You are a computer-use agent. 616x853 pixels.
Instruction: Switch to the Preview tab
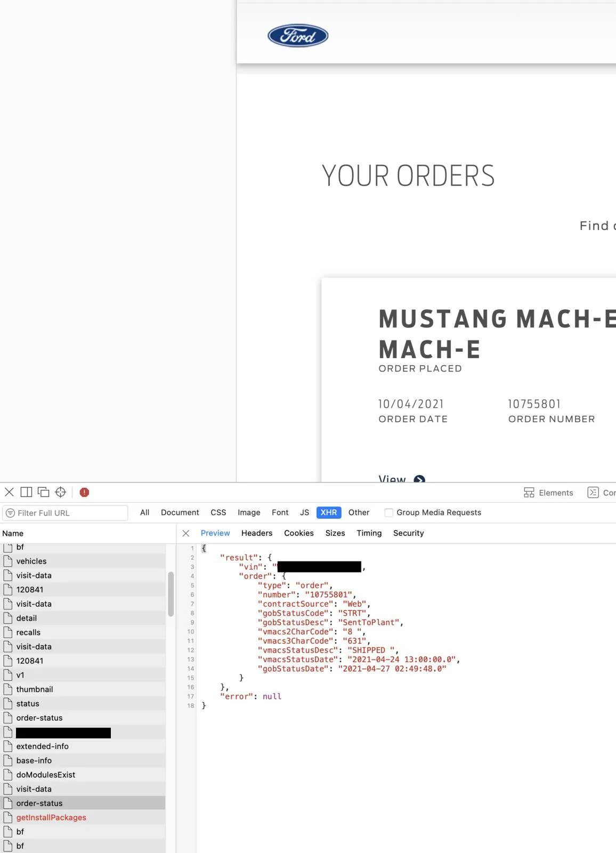point(215,533)
